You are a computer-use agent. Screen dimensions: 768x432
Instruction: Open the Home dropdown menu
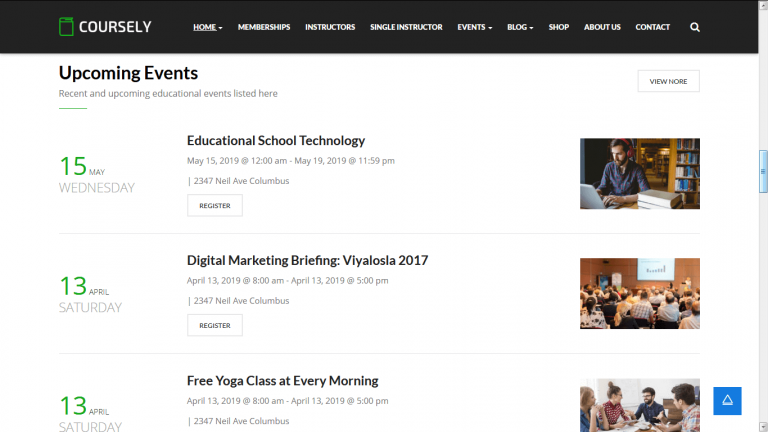(x=208, y=27)
